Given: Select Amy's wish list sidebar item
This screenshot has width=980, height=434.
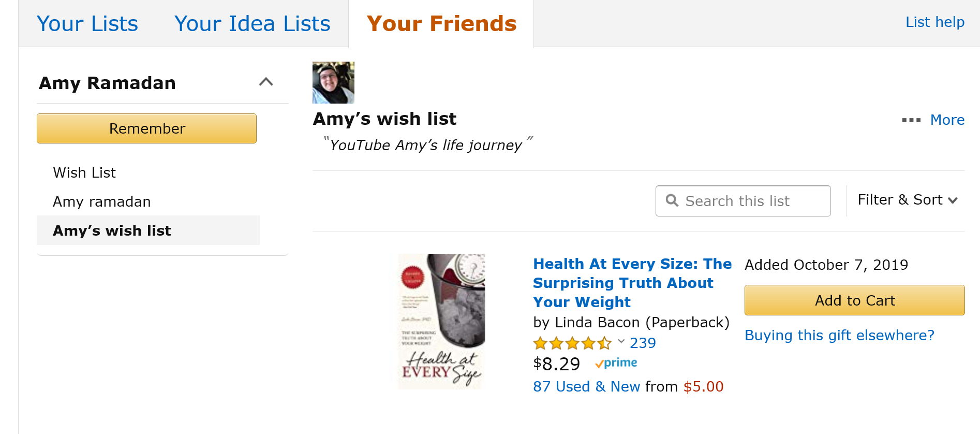Looking at the screenshot, I should (x=148, y=230).
